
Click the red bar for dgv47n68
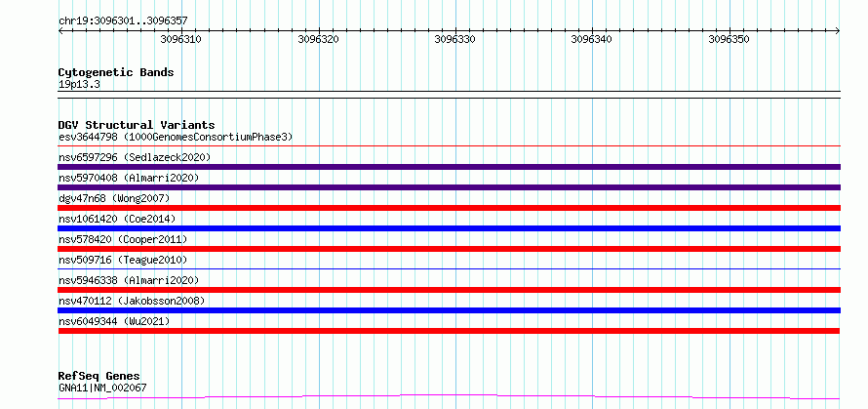pyautogui.click(x=449, y=208)
